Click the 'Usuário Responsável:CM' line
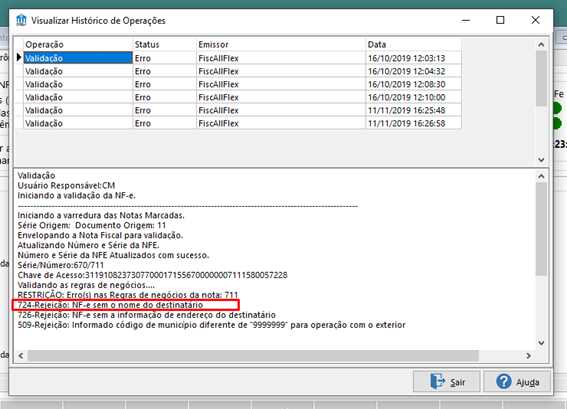The width and height of the screenshot is (567, 409). (x=66, y=186)
